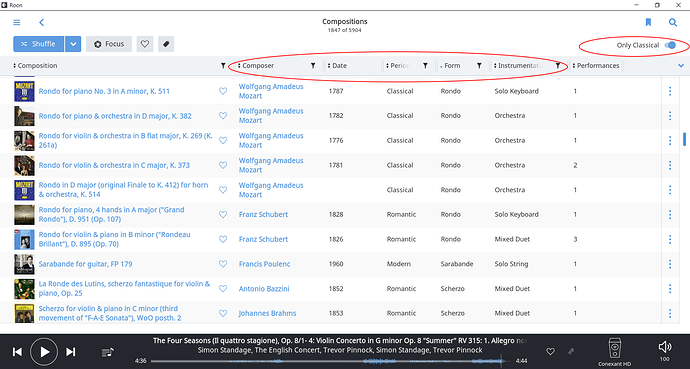Click the volume speaker icon
The width and height of the screenshot is (690, 369).
point(664,347)
